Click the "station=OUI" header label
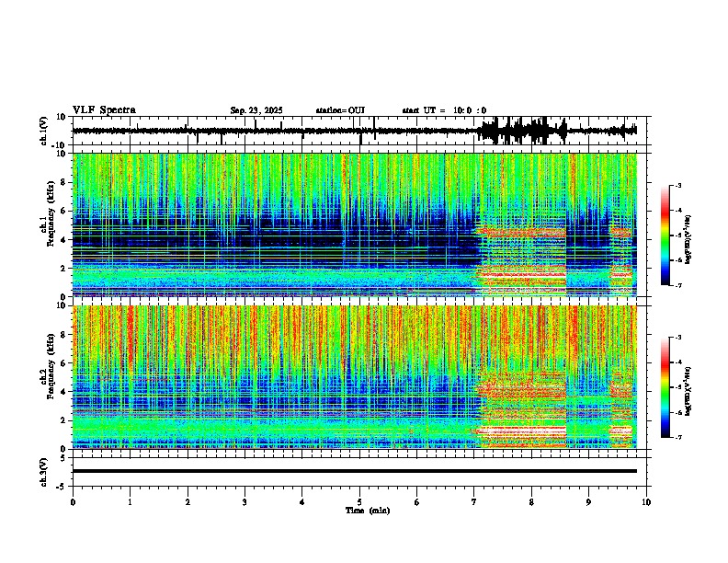Viewport: 728px width, 563px height. [x=340, y=110]
